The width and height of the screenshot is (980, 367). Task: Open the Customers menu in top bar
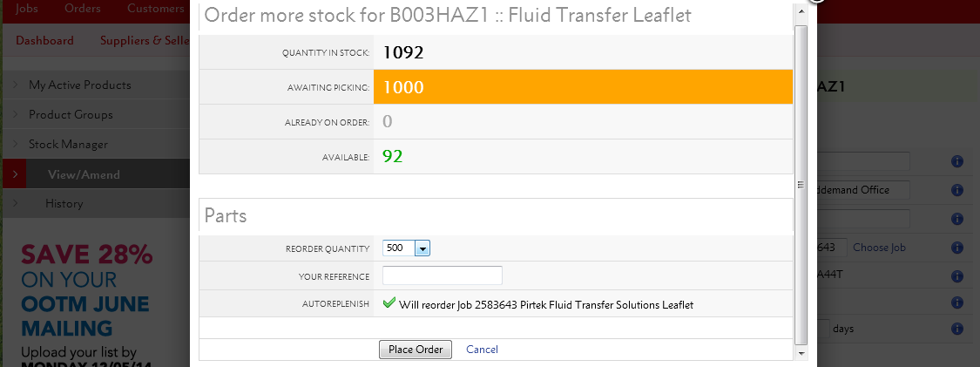[x=156, y=9]
